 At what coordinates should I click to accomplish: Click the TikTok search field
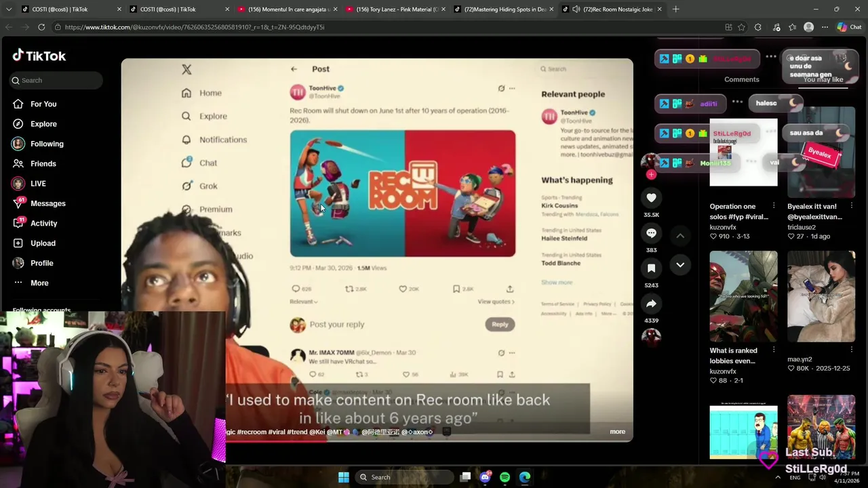pos(56,80)
